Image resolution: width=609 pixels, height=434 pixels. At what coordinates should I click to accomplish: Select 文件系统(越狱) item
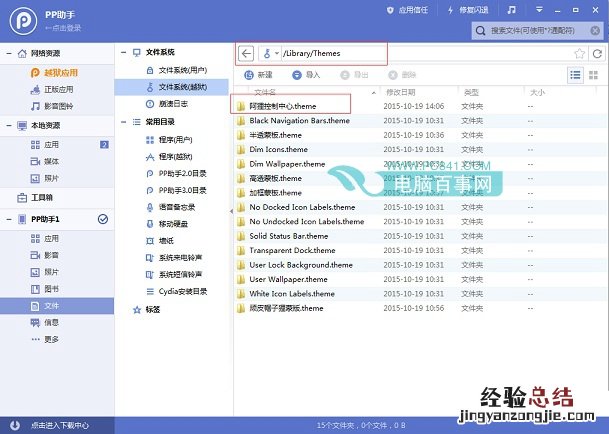coord(172,87)
